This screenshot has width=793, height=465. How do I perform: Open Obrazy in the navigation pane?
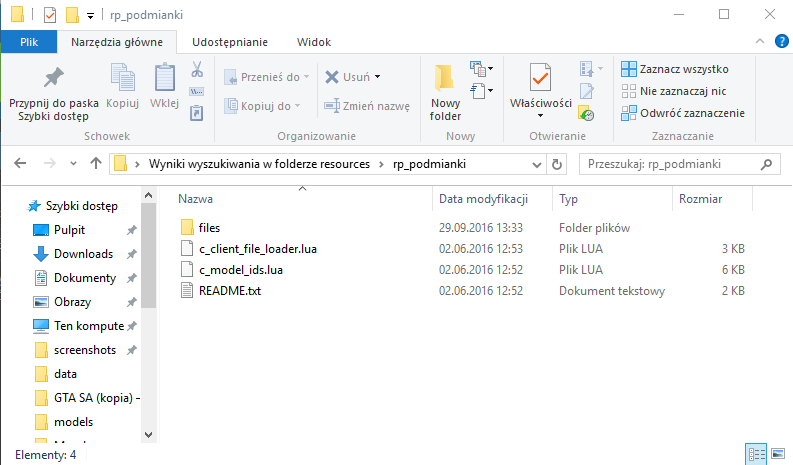[73, 302]
